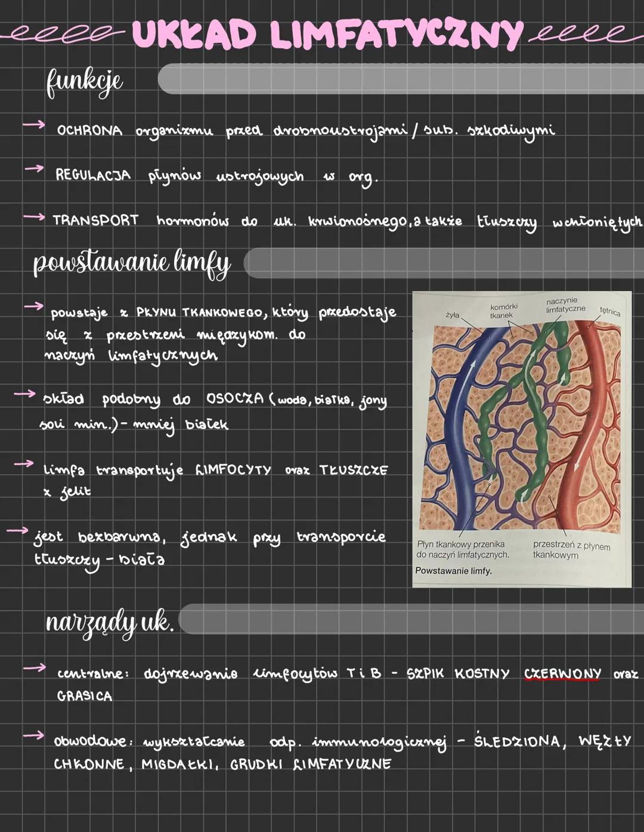
Task: Click the arrow bullet beside 'skład podobny'
Action: coord(24,394)
